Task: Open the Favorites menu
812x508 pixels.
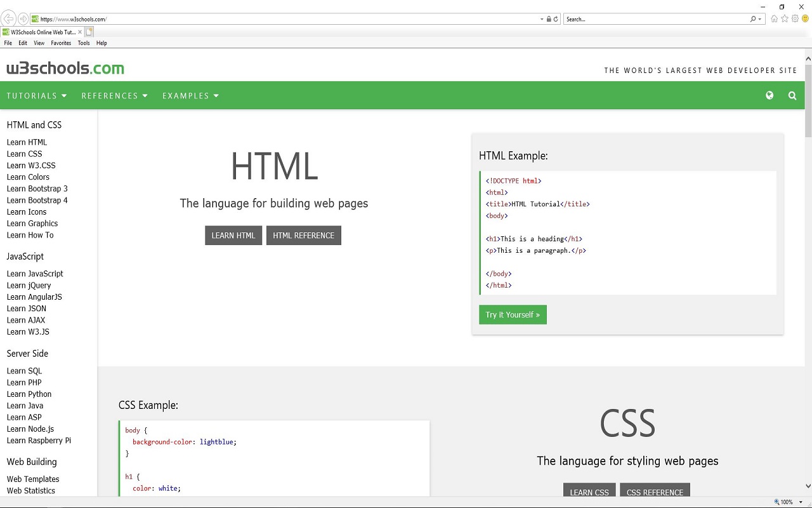Action: [61, 43]
